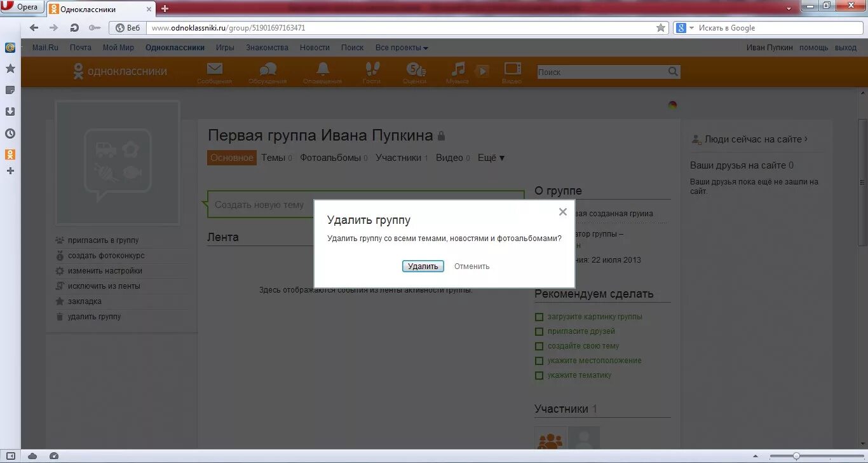Screen dimensions: 868x463
Task: Click browser Reload icon
Action: coord(74,28)
